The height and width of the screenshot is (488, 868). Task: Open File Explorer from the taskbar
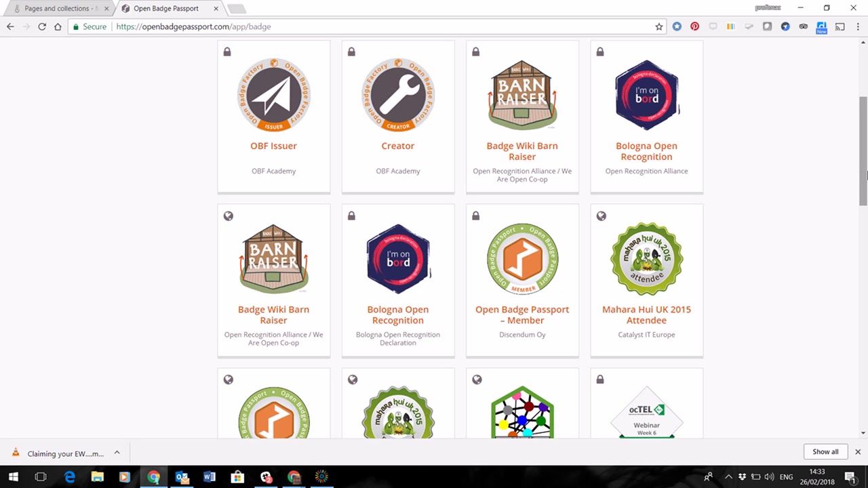(x=97, y=477)
